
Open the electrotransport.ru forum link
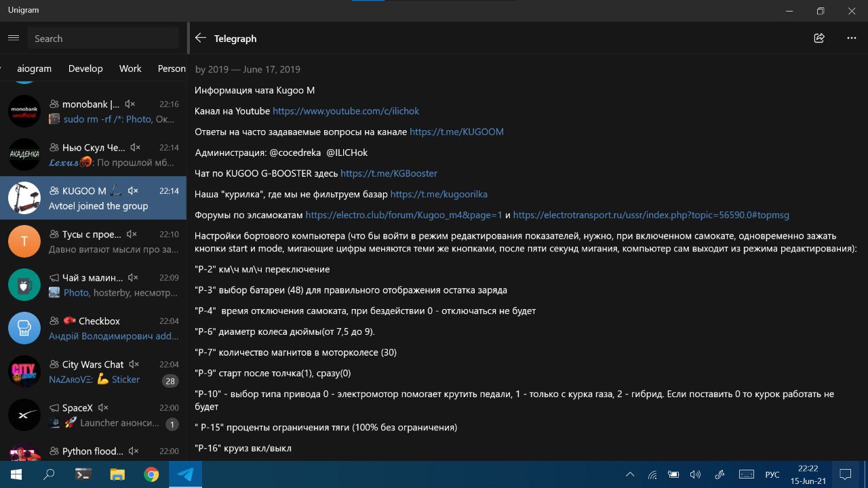651,215
